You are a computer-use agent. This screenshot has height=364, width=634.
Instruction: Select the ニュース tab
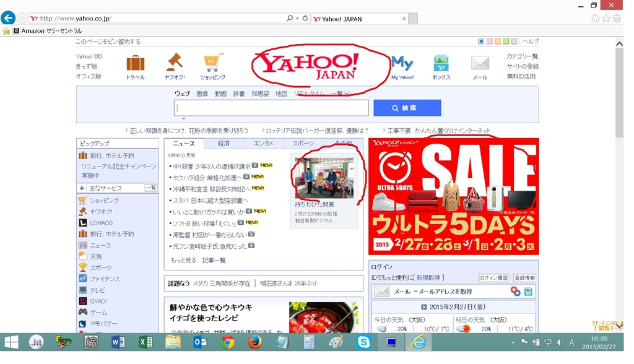pyautogui.click(x=184, y=143)
